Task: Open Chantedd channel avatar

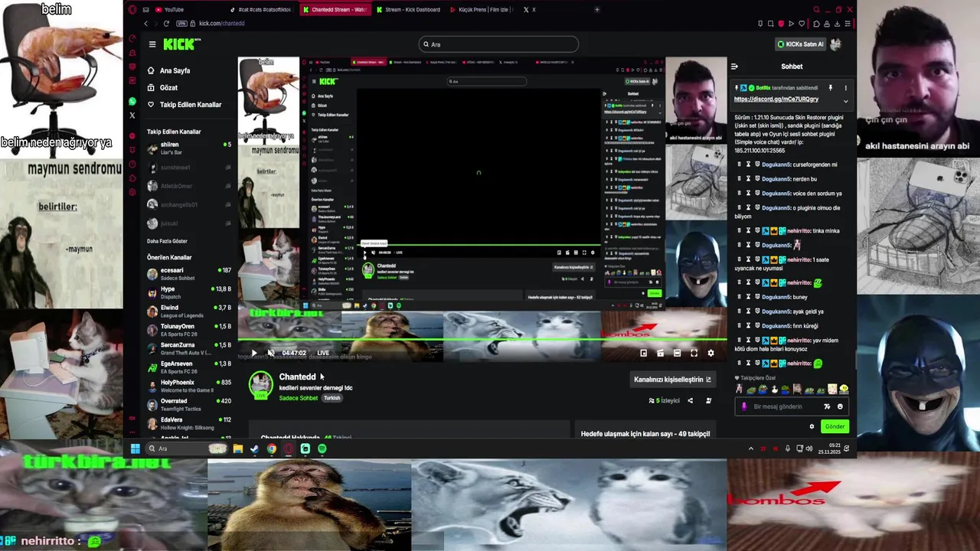Action: (261, 385)
